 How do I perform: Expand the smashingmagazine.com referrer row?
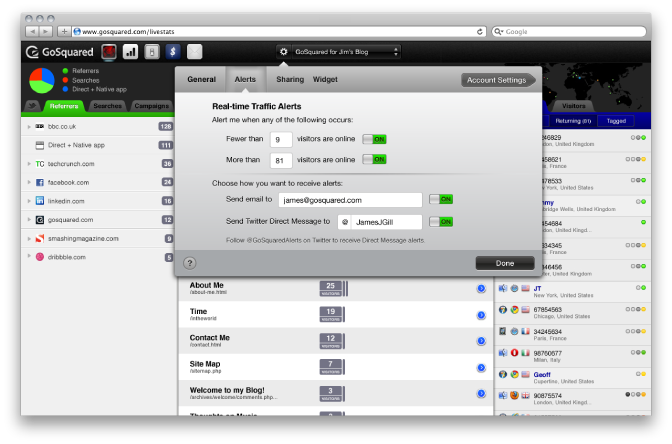coord(29,238)
